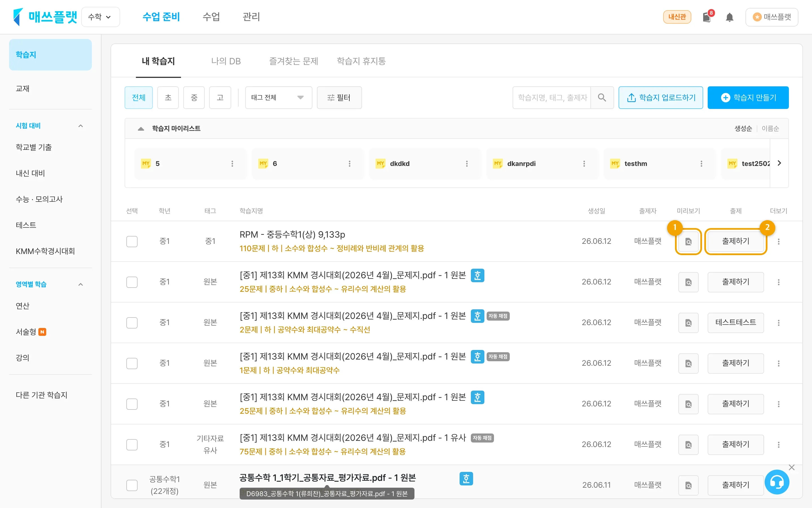The image size is (812, 508).
Task: Open the MY folder icon for testhm
Action: [x=615, y=164]
